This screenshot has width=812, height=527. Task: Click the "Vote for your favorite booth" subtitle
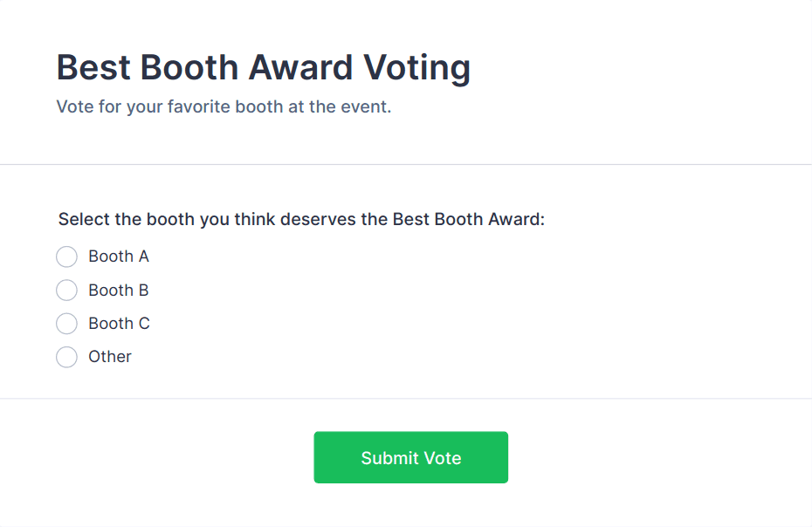(224, 107)
